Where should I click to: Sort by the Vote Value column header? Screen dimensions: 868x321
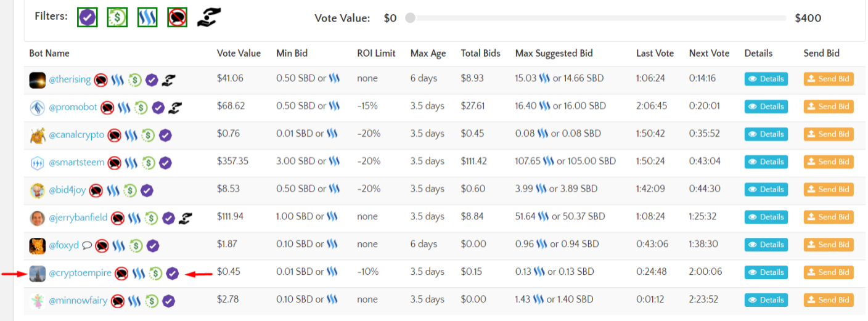click(239, 54)
